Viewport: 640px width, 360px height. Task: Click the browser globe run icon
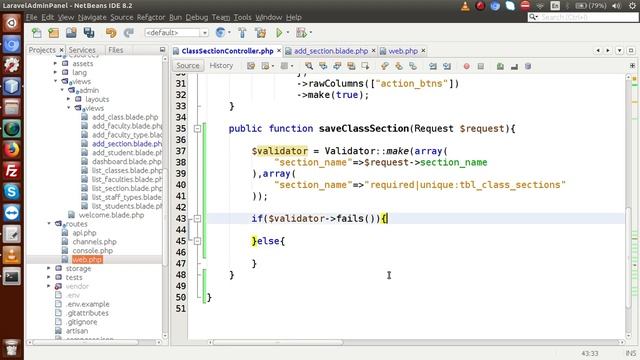pos(220,33)
